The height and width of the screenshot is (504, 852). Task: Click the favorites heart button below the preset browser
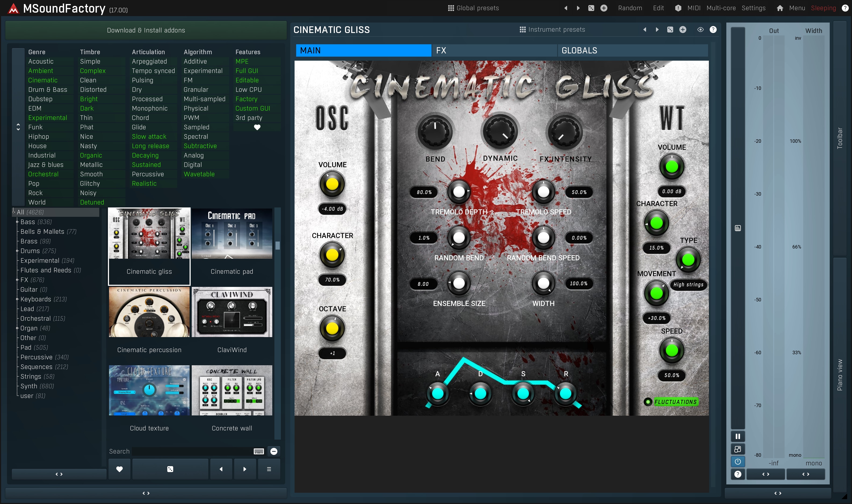click(x=119, y=469)
